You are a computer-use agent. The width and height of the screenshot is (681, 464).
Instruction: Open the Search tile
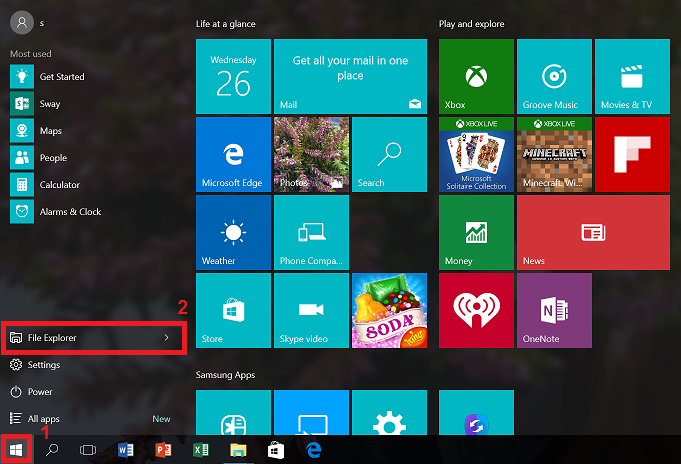point(390,154)
